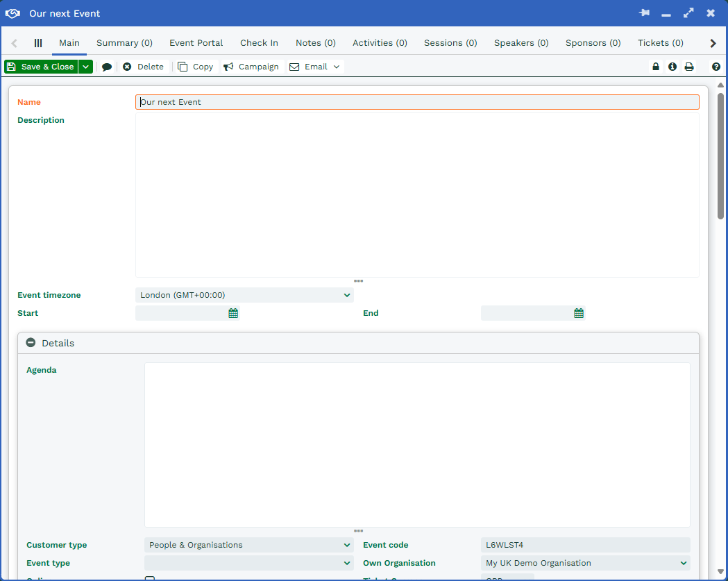Click the "Event timezone" label
This screenshot has width=728, height=581.
[49, 296]
